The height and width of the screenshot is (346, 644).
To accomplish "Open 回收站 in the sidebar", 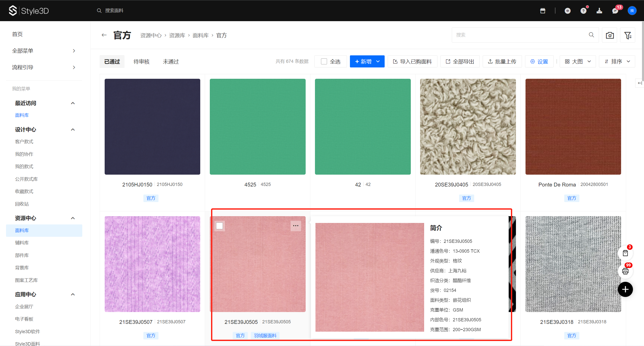I will tap(22, 204).
